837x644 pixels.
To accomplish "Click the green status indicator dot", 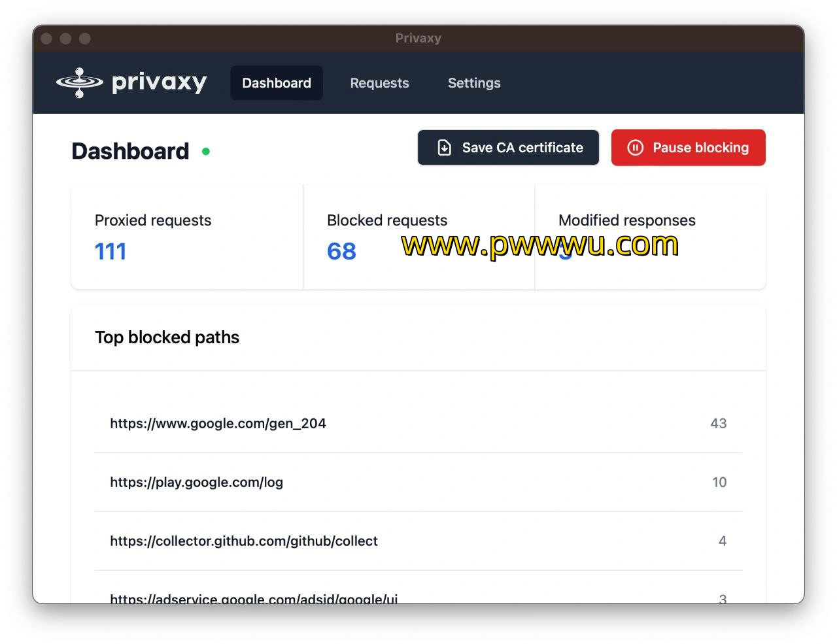I will point(206,152).
